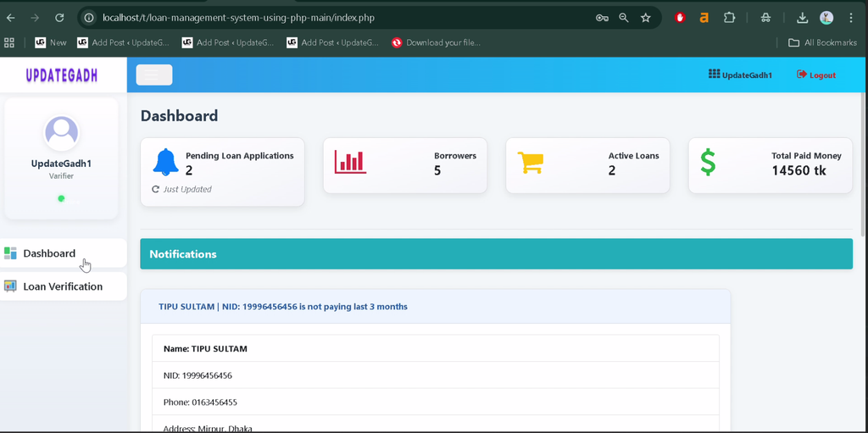Viewport: 868px width, 433px height.
Task: Open the saved passwords key icon
Action: (x=602, y=18)
